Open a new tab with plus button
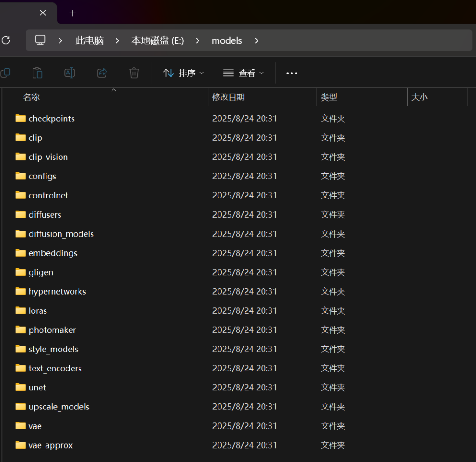The height and width of the screenshot is (462, 476). 73,13
